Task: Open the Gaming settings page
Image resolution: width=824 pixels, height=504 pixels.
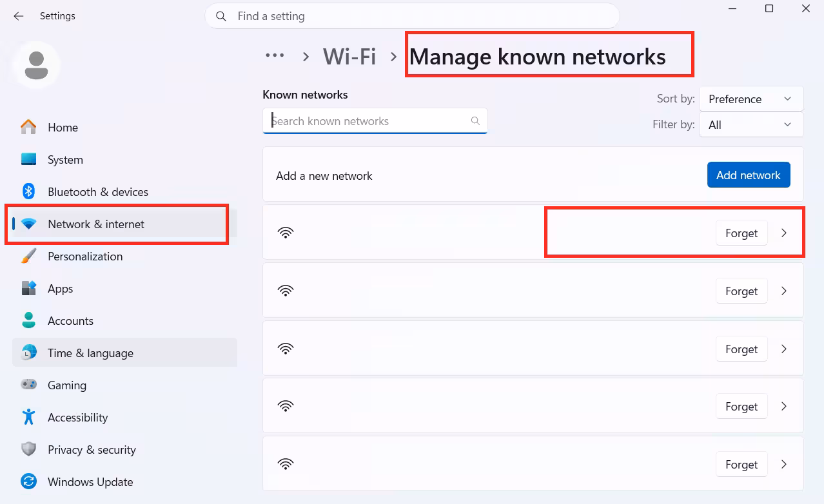Action: [x=124, y=385]
